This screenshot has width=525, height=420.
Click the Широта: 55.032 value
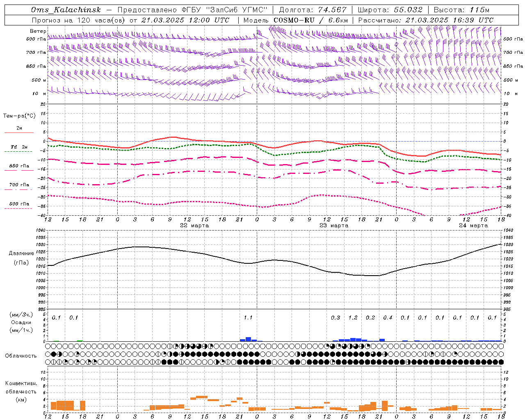click(x=390, y=10)
